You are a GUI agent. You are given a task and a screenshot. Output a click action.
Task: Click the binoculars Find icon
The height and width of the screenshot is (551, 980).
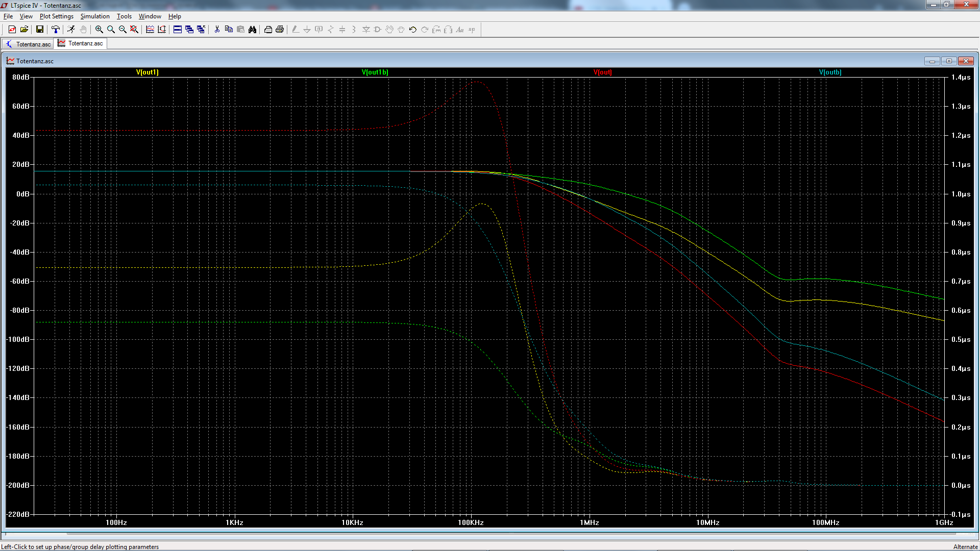[x=252, y=30]
